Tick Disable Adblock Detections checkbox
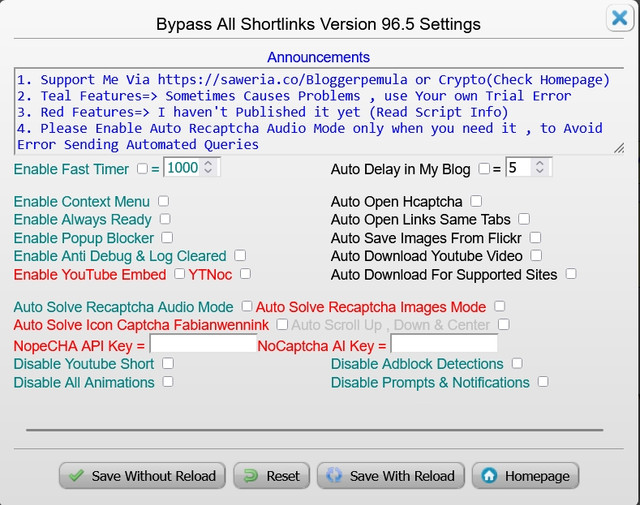Viewport: 640px width, 505px height. click(x=517, y=364)
